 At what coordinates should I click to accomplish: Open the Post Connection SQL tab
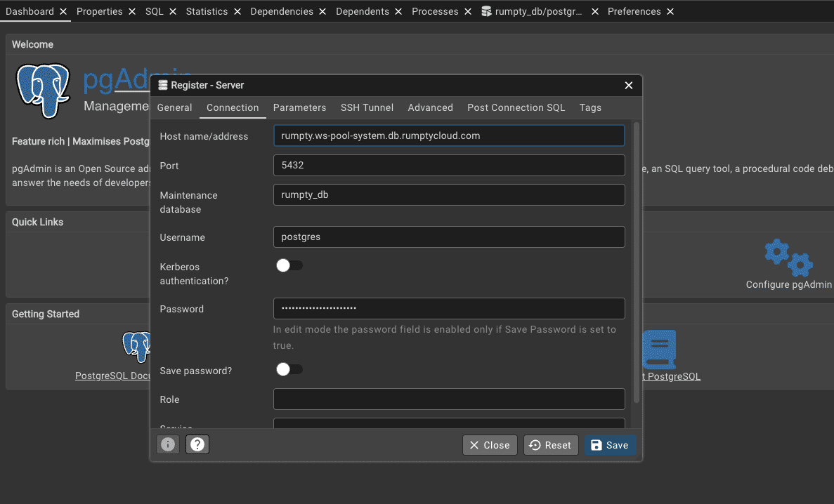tap(516, 107)
